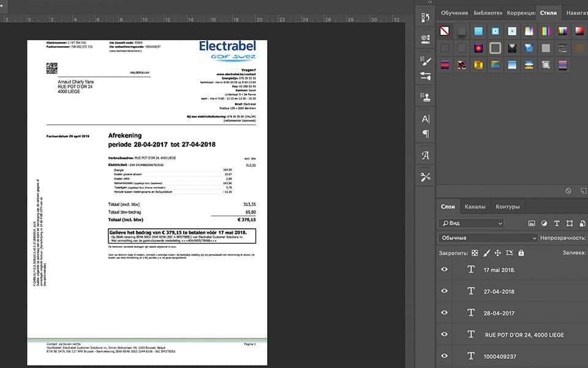Image resolution: width=588 pixels, height=368 pixels.
Task: Open the Brush settings panel icon
Action: [425, 61]
